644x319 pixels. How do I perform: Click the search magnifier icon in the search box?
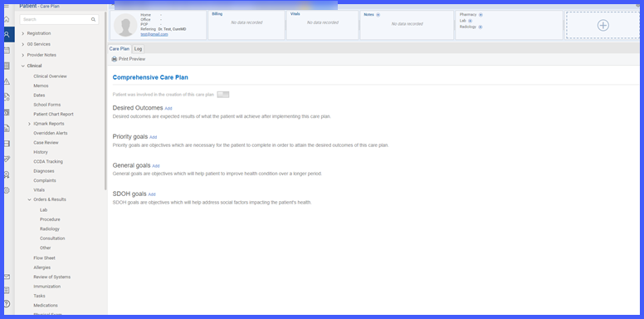pos(93,19)
